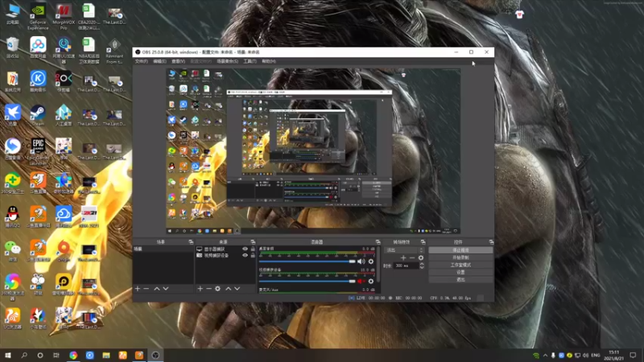The width and height of the screenshot is (644, 362).
Task: Move the source up in the Sources panel
Action: click(x=229, y=289)
